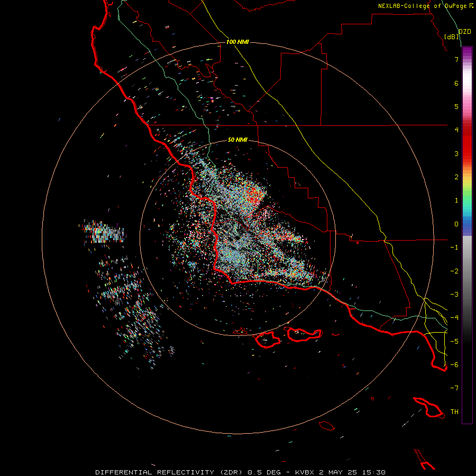Click the "-1" value on color scale
The width and height of the screenshot is (476, 476).
click(x=454, y=248)
